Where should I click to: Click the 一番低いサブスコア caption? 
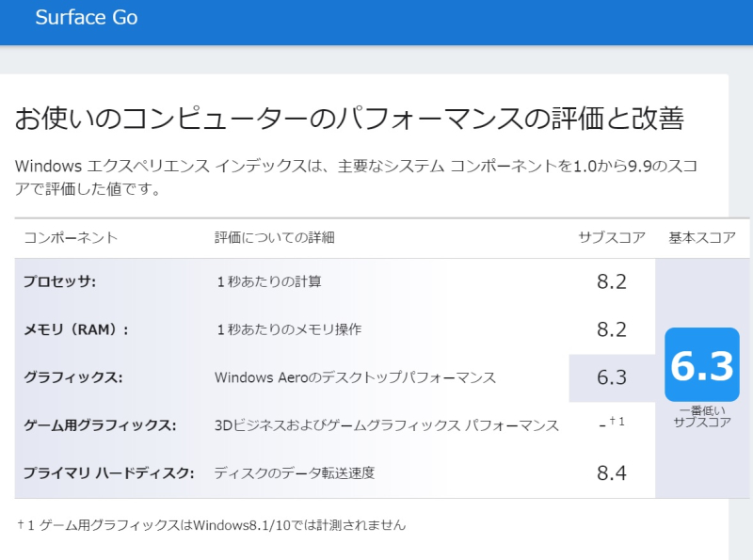[702, 416]
